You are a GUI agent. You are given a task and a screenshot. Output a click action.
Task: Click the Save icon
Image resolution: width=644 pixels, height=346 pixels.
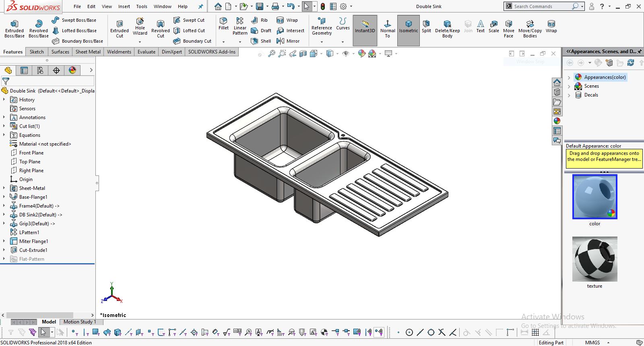pyautogui.click(x=260, y=6)
